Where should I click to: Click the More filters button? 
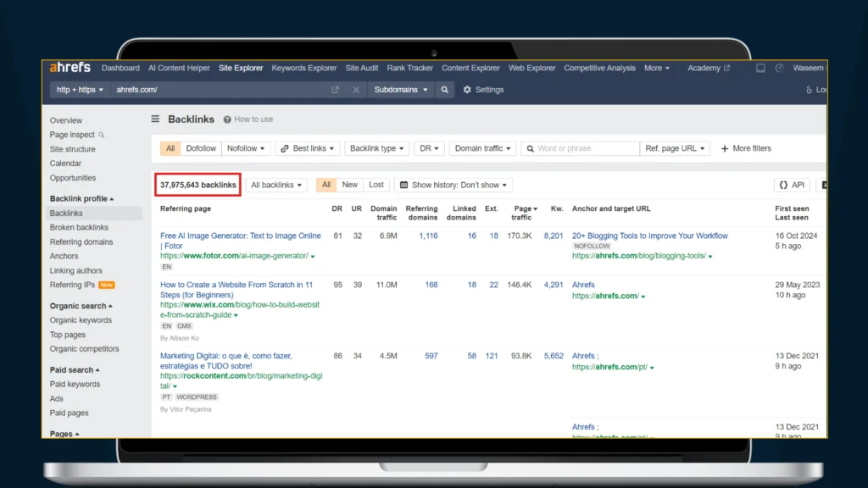pyautogui.click(x=746, y=148)
